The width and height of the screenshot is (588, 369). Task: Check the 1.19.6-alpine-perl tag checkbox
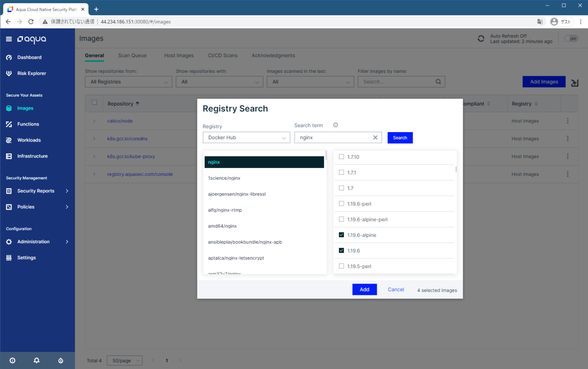(x=341, y=219)
